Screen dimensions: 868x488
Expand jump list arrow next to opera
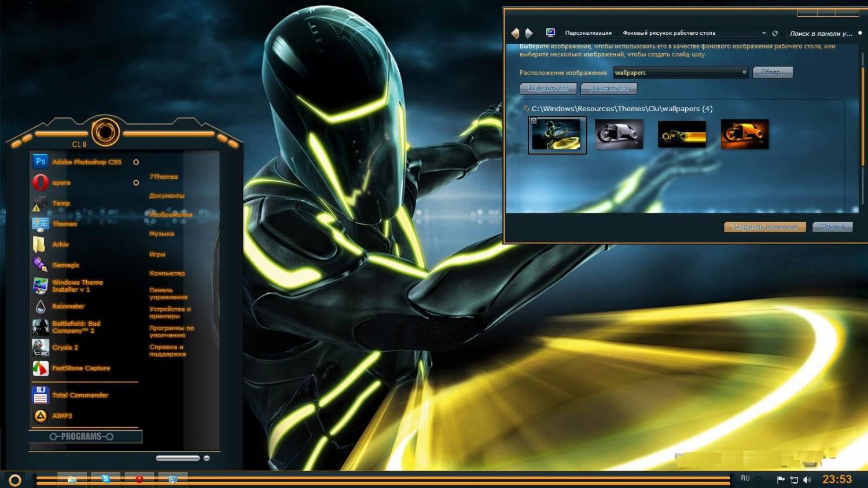coord(136,183)
